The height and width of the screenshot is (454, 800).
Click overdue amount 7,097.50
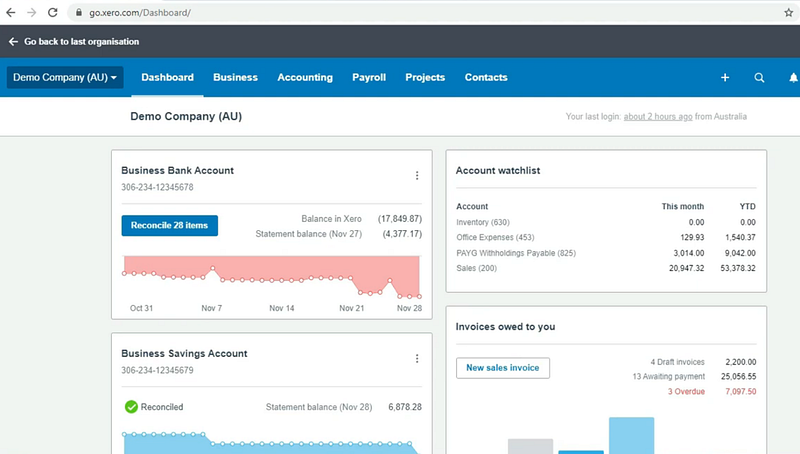[x=741, y=392]
